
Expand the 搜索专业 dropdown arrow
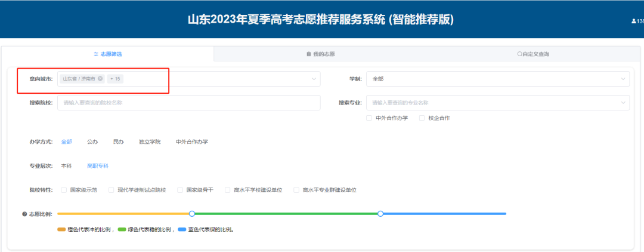[x=623, y=103]
